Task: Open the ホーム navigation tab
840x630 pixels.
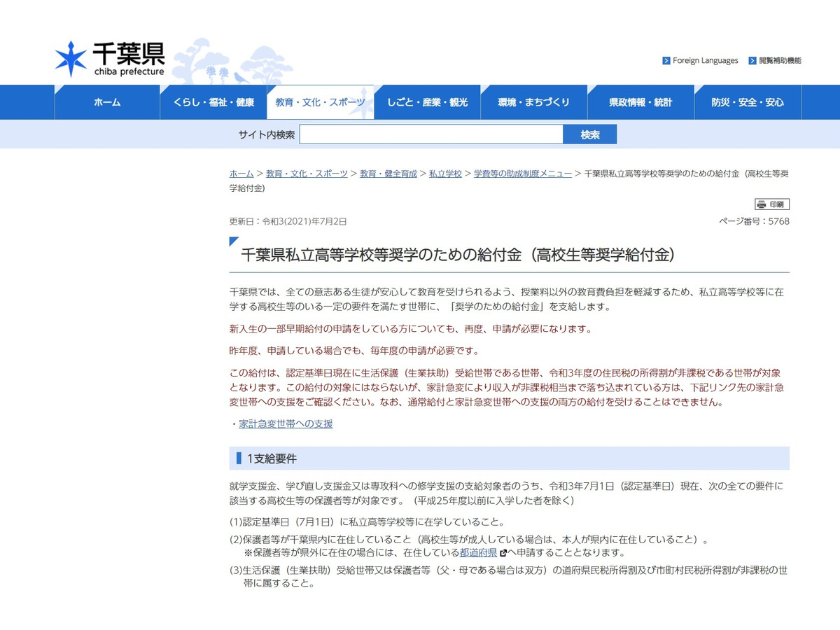Action: tap(106, 101)
